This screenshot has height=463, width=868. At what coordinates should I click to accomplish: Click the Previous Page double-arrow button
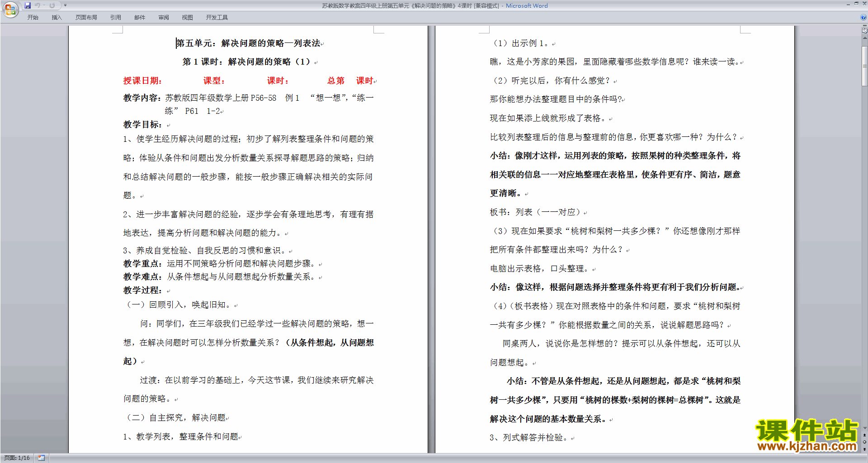point(864,435)
